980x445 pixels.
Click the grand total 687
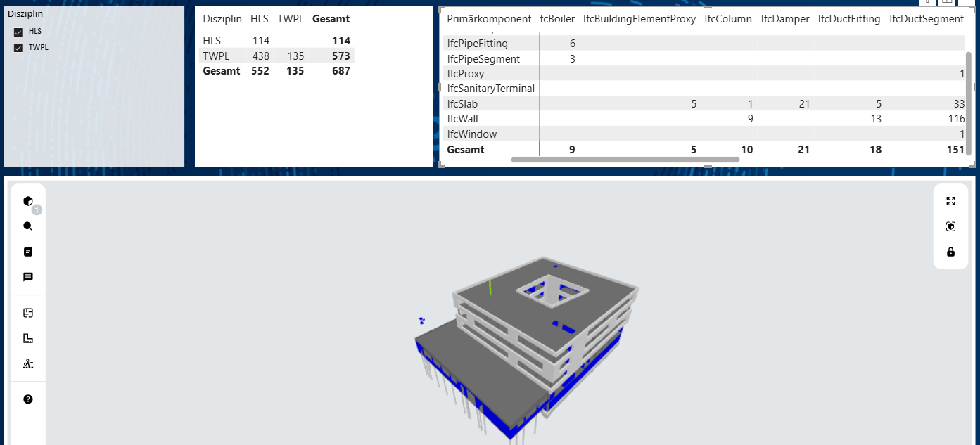pyautogui.click(x=341, y=71)
